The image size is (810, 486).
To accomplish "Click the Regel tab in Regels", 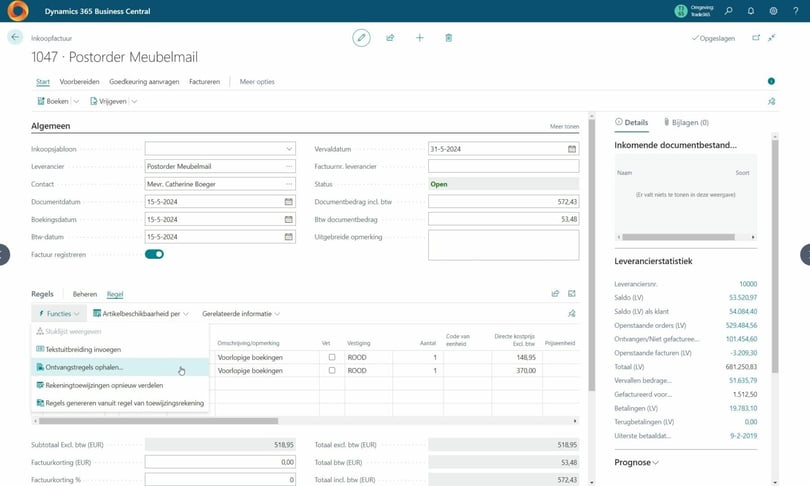I will (x=115, y=294).
